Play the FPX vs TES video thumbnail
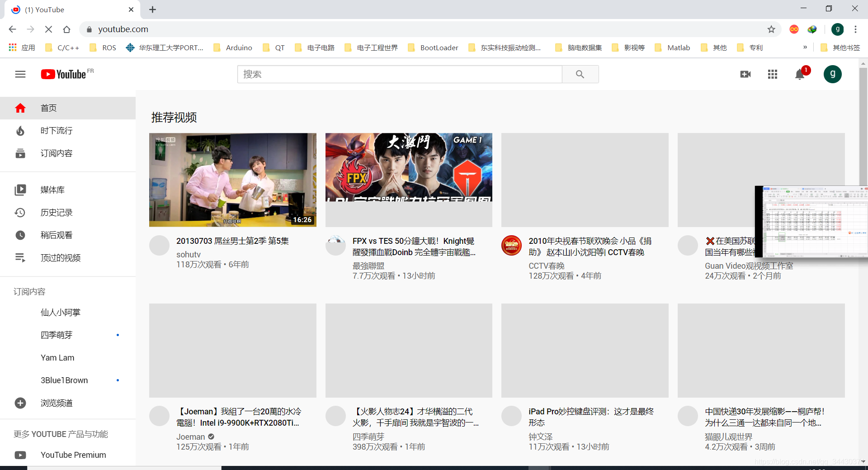The image size is (868, 470). [x=409, y=180]
